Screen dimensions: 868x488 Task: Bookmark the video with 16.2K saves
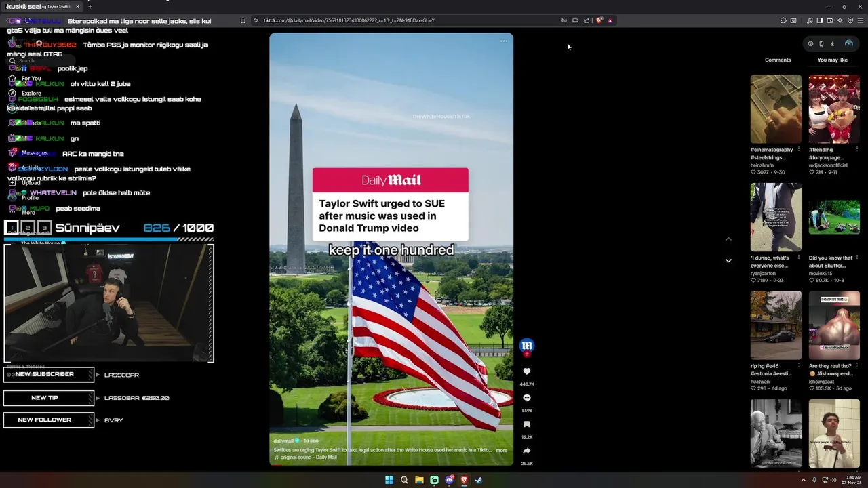point(527,424)
